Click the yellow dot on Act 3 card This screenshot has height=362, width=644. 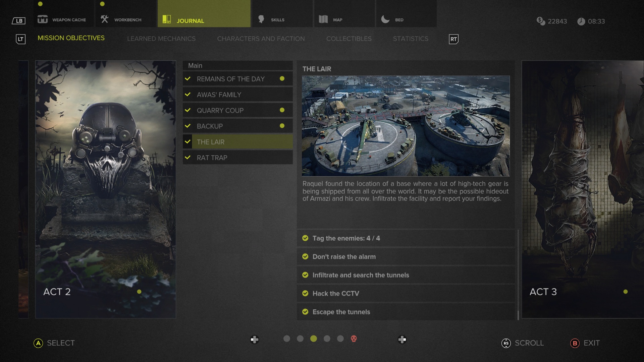pyautogui.click(x=626, y=292)
